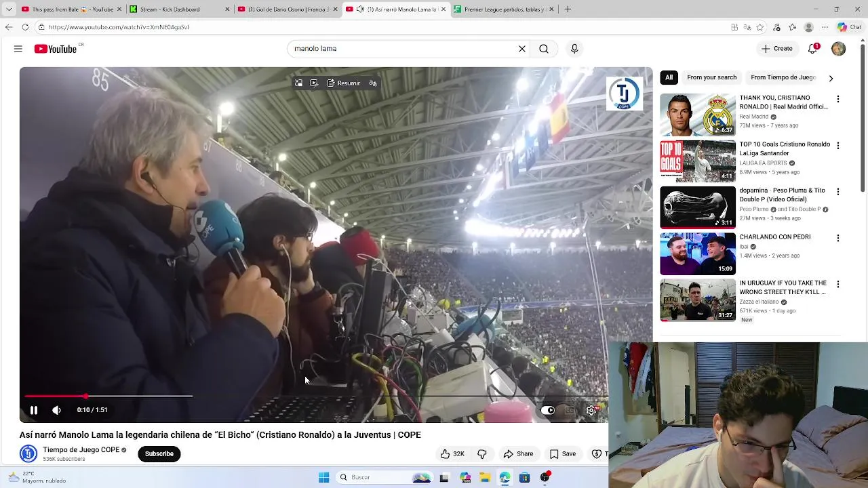The image size is (868, 488).
Task: Select the 'All' filter chip
Action: (x=669, y=77)
